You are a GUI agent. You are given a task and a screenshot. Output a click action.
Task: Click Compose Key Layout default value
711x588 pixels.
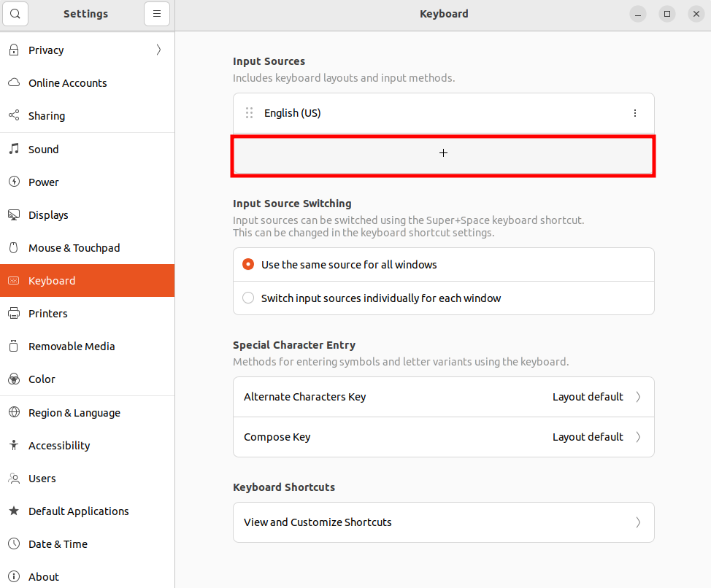[x=588, y=437]
